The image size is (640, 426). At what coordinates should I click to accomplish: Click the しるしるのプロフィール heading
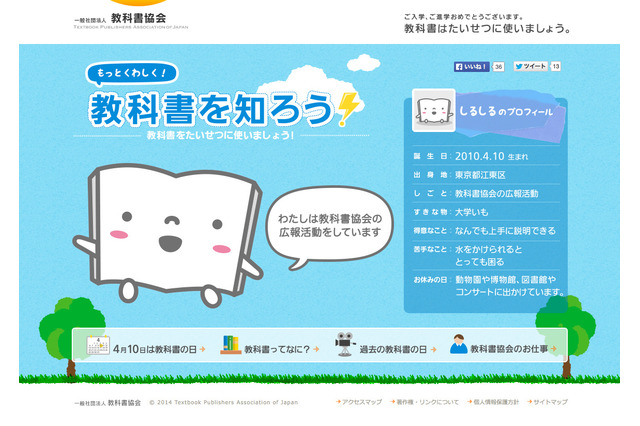pos(506,111)
